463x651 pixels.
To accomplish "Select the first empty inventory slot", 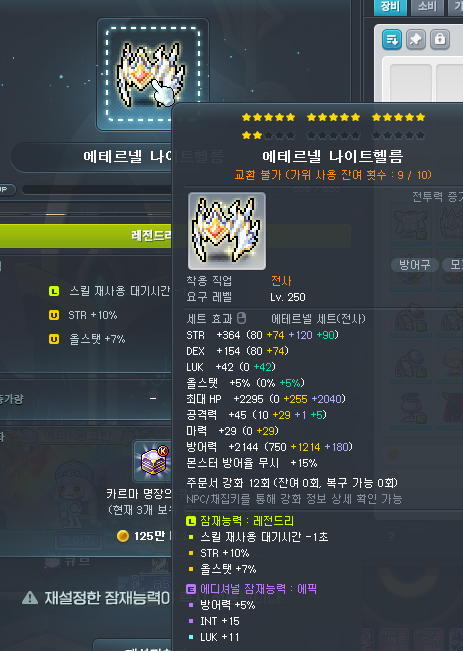I will (411, 82).
